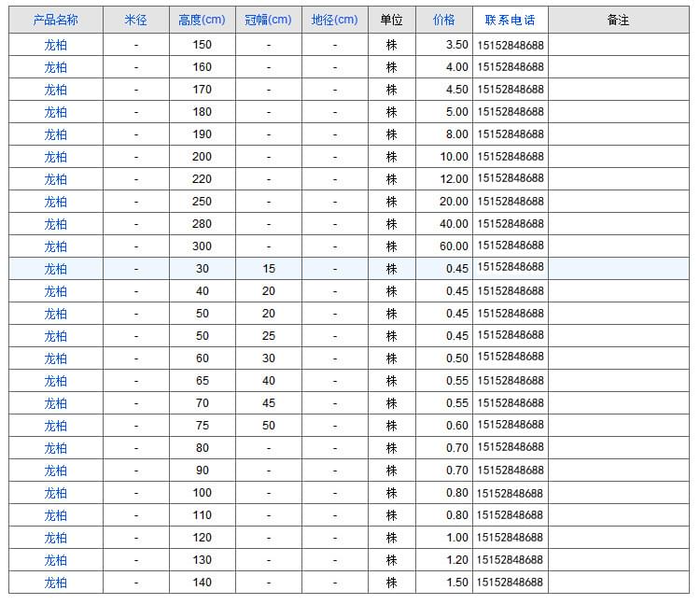Open 龙柏 link in the 300 height row
The width and height of the screenshot is (700, 604).
(x=56, y=246)
